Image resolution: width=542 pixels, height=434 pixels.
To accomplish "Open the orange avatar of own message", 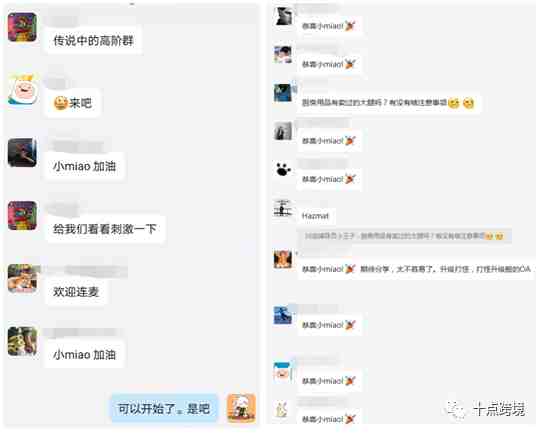I will tap(241, 408).
